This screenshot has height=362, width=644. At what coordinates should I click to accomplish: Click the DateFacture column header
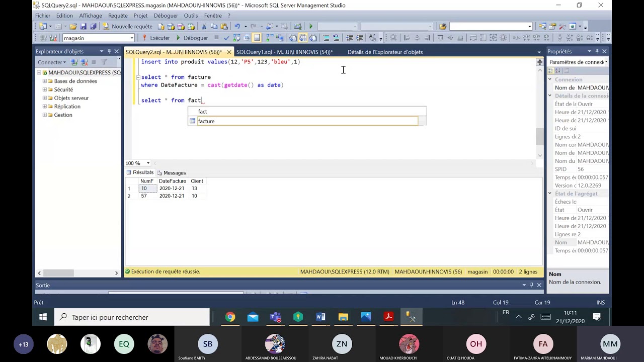tap(172, 181)
